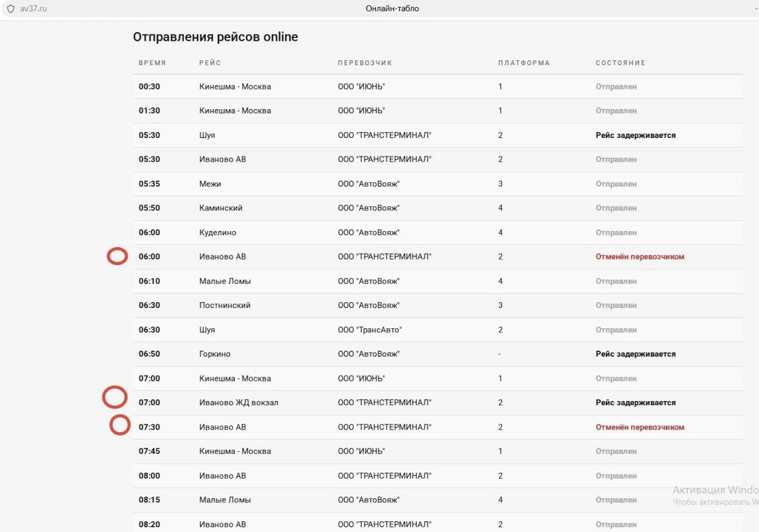Click 'Рейс задерживается' status in the 05:30 Шуя row
Viewport: 759px width, 532px height.
[x=636, y=135]
